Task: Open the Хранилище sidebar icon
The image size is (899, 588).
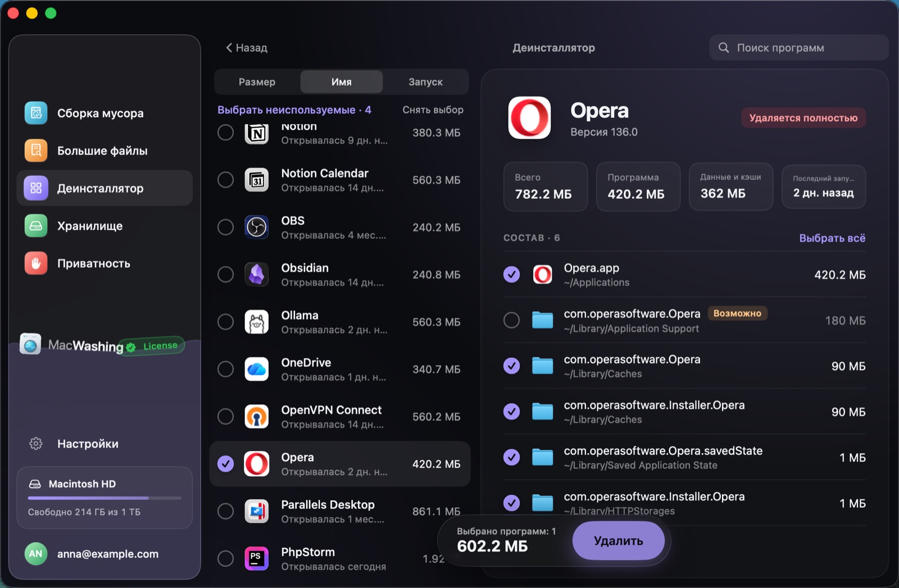Action: [36, 226]
